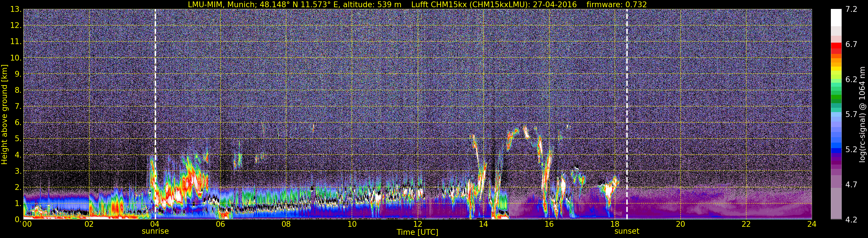Viewport: 868px width, 238px height.
Task: Click the 'Height above ground [km]' axis title
Action: point(4,115)
